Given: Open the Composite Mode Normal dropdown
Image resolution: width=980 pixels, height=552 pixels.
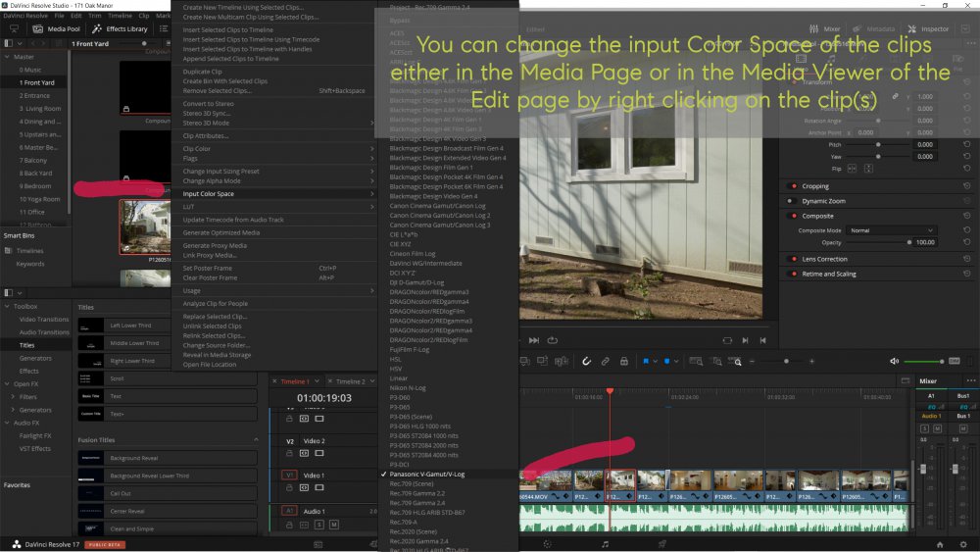Looking at the screenshot, I should tap(890, 230).
